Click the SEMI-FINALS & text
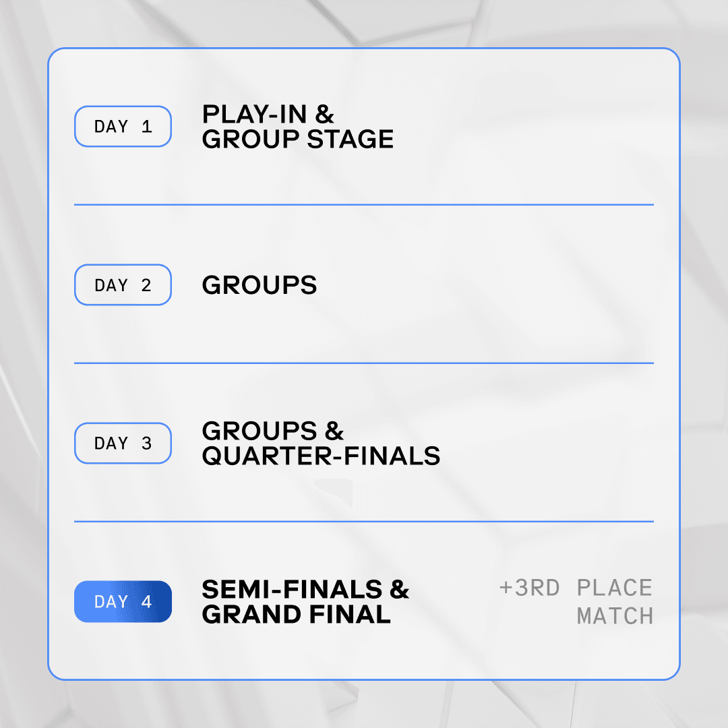728x728 pixels. [305, 589]
